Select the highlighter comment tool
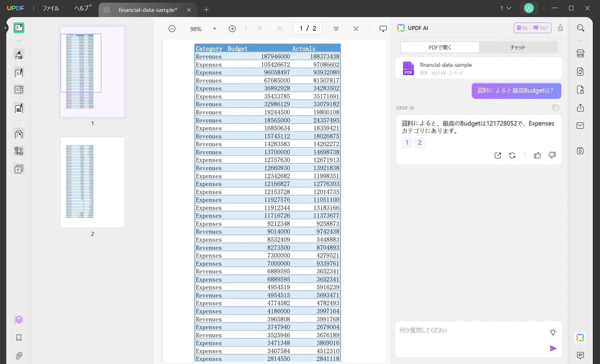Screen dimensions: 600x364 pyautogui.click(x=19, y=55)
